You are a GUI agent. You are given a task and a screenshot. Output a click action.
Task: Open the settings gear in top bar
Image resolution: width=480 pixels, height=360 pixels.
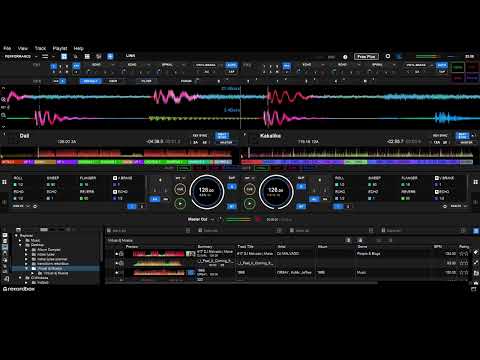[x=388, y=56]
